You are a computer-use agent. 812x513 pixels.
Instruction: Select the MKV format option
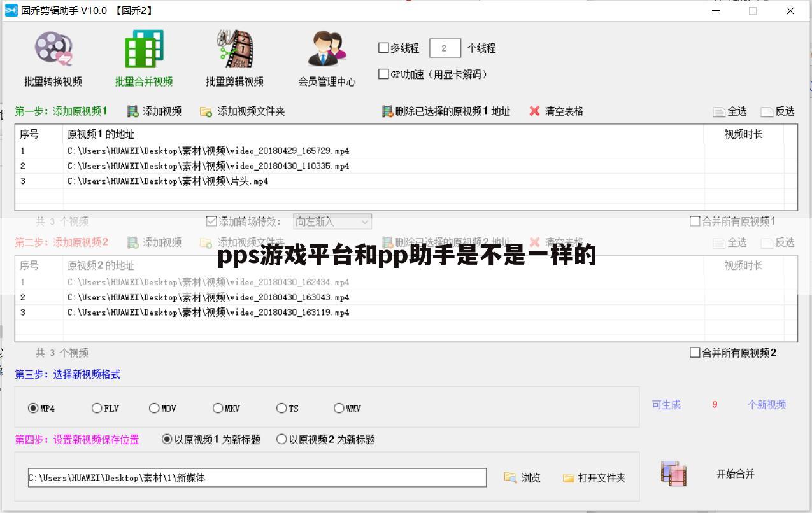click(x=218, y=408)
